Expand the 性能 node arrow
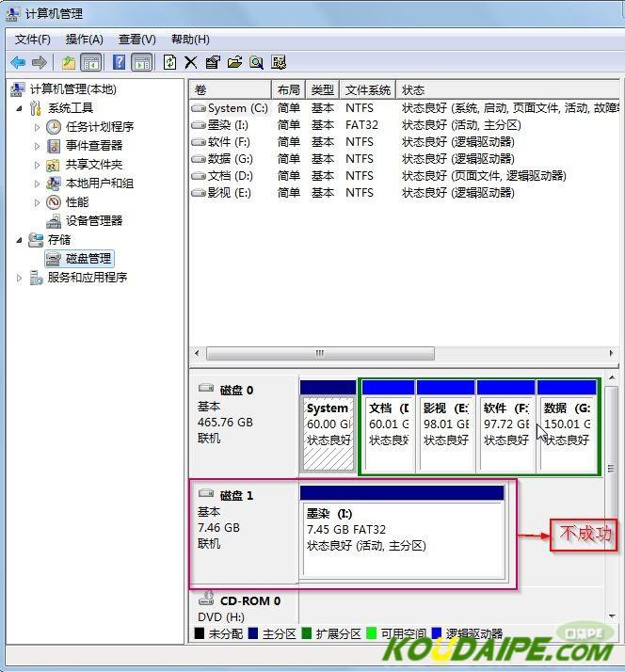The height and width of the screenshot is (672, 625). (37, 202)
